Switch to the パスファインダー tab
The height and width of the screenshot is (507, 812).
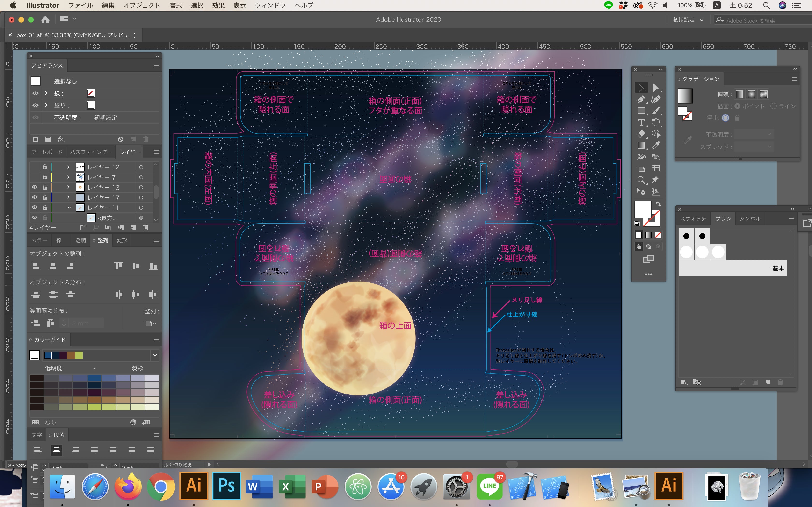point(91,152)
